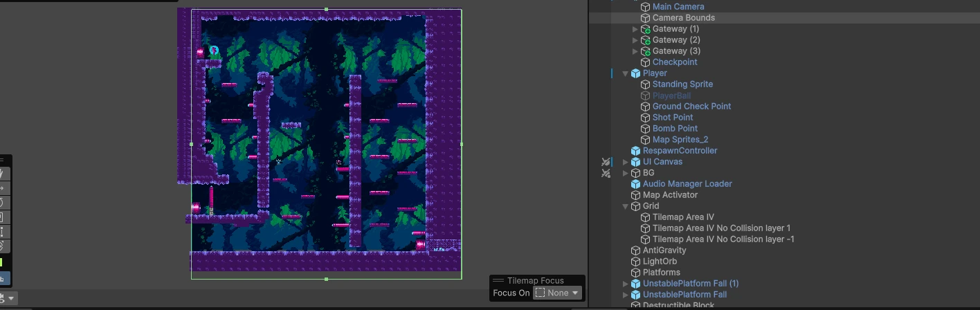Viewport: 980px width, 310px height.
Task: Toggle BG scene visibility icon
Action: pos(606,173)
